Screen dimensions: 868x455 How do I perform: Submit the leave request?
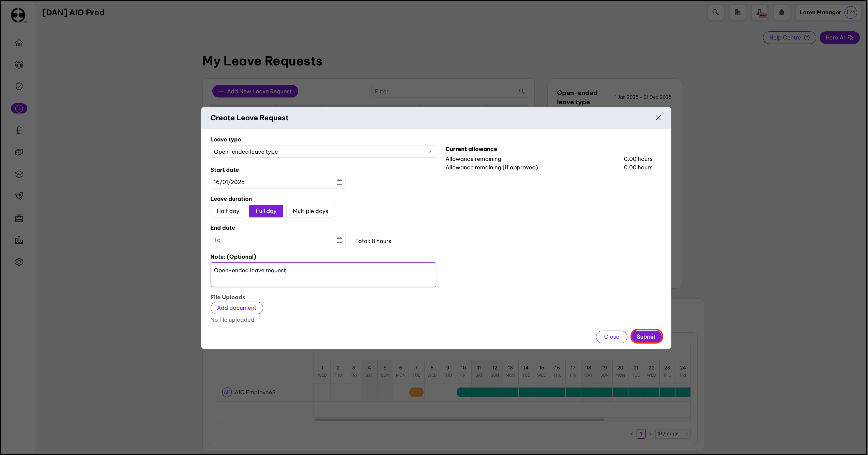(646, 337)
